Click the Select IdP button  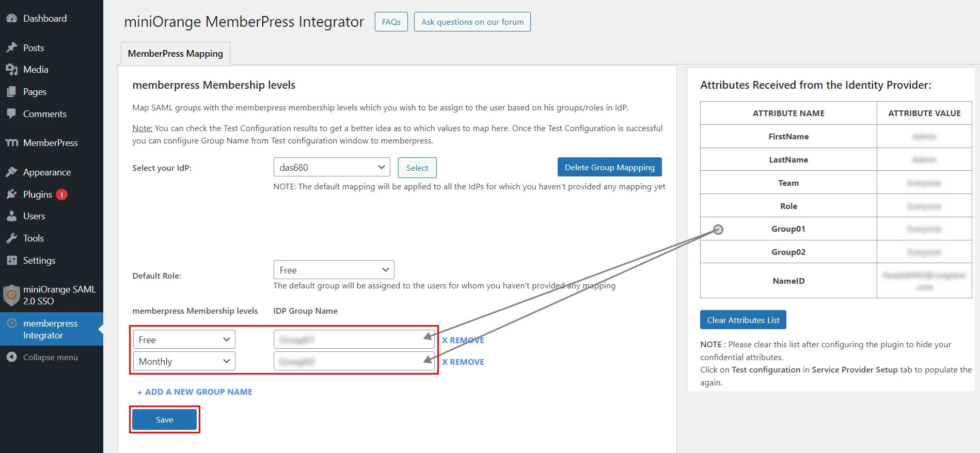click(417, 168)
